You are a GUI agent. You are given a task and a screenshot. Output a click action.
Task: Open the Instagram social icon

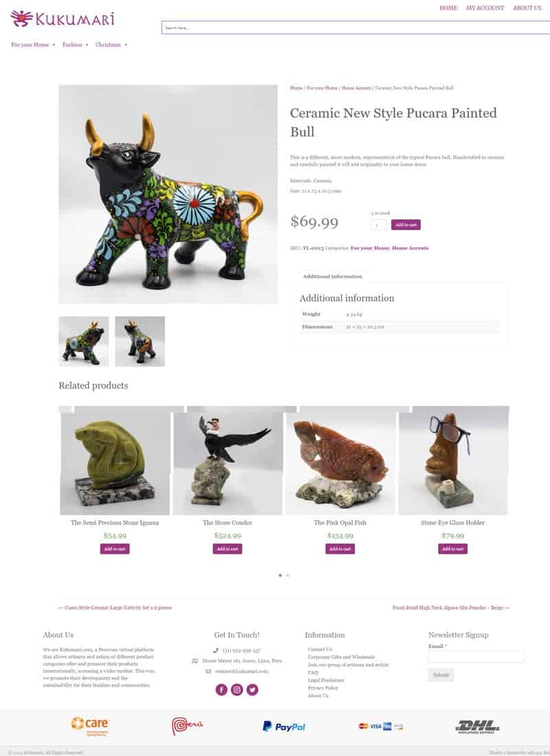pos(237,690)
